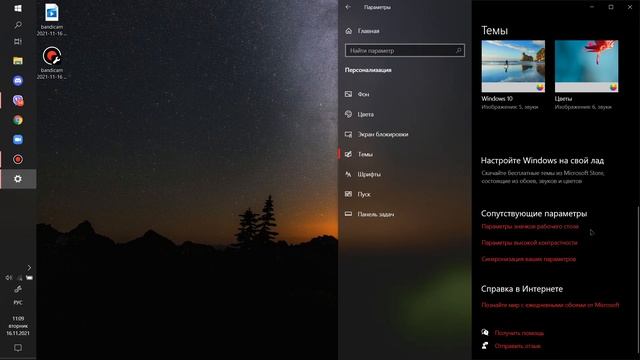Image resolution: width=640 pixels, height=360 pixels.
Task: Open Viber from the taskbar
Action: pyautogui.click(x=18, y=100)
